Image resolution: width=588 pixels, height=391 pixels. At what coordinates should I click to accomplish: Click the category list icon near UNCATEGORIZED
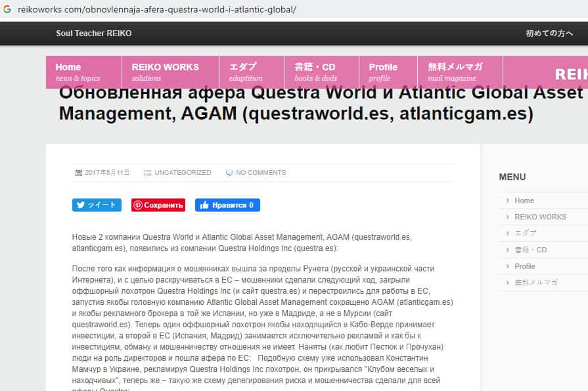pos(148,173)
